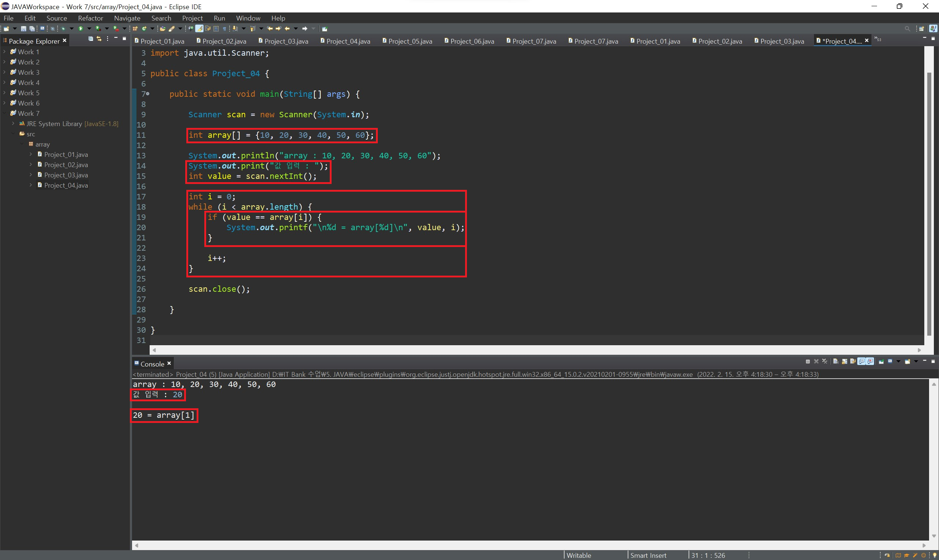Switch to the Project_05.java editor tab
The width and height of the screenshot is (939, 560).
pos(410,41)
